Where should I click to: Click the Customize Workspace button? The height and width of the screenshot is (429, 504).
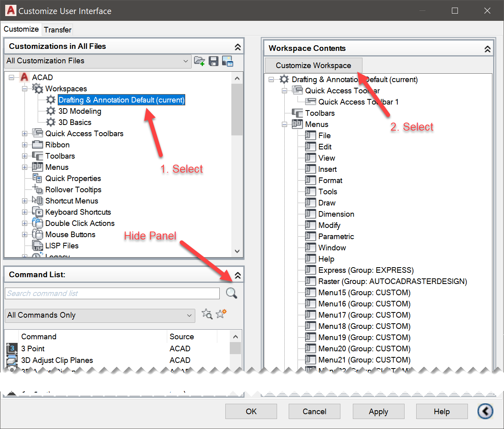pos(313,65)
